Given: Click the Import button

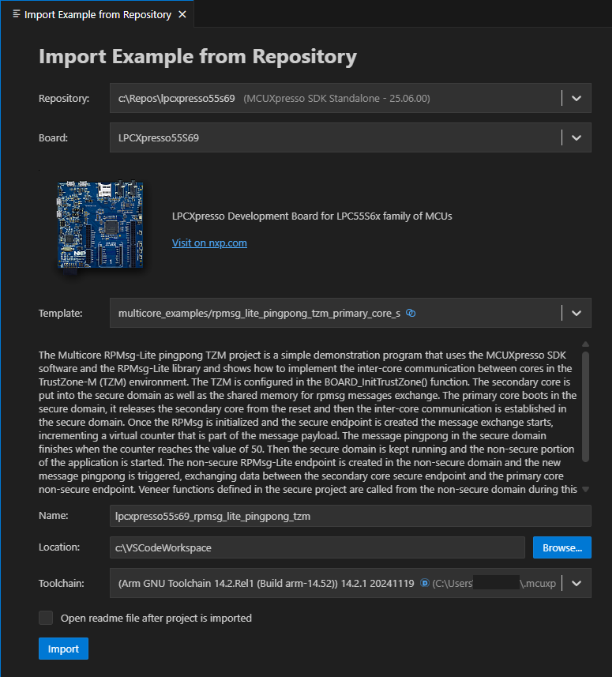Looking at the screenshot, I should click(63, 649).
